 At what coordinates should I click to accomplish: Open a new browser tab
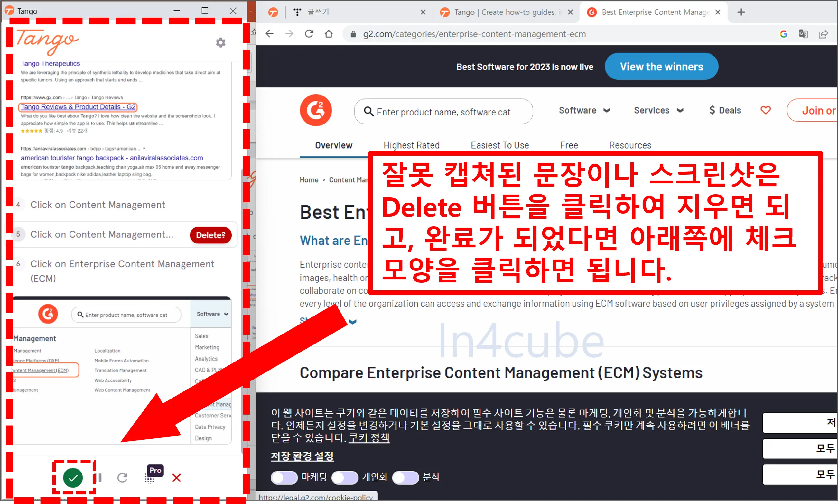[741, 12]
